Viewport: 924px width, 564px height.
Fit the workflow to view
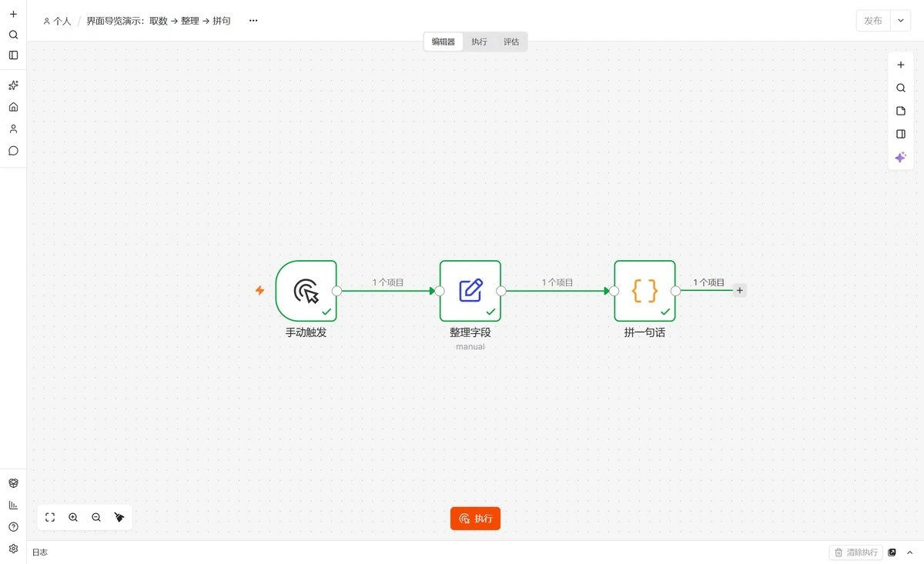[x=50, y=517]
